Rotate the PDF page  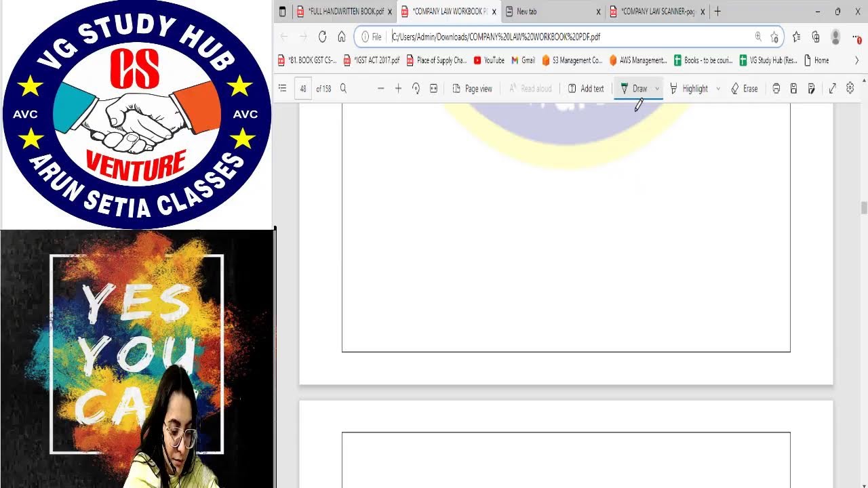416,89
